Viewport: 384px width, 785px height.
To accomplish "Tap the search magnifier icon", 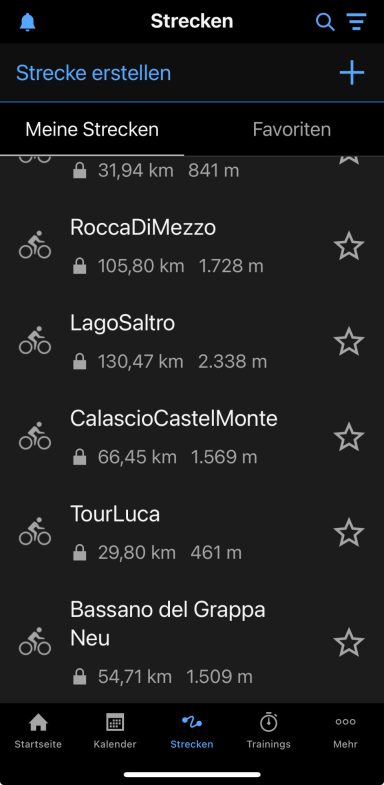I will coord(325,22).
